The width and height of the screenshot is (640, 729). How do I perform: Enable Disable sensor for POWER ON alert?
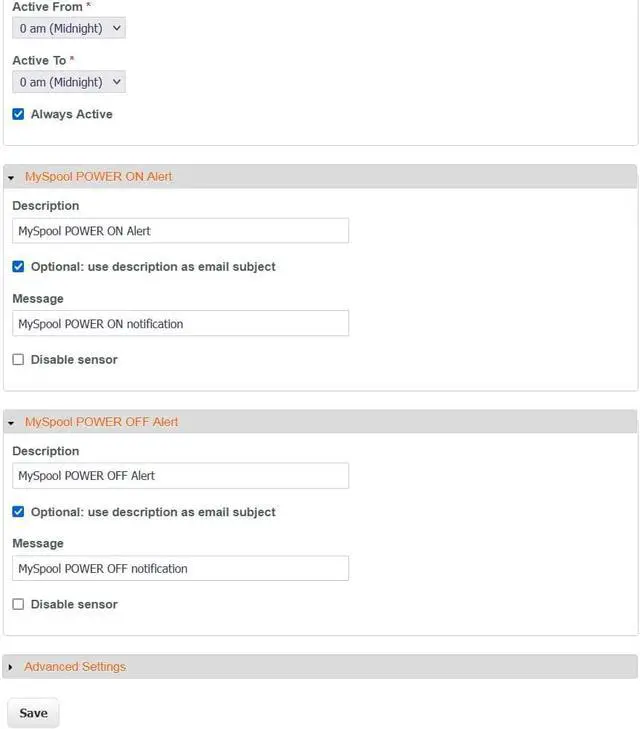(18, 360)
